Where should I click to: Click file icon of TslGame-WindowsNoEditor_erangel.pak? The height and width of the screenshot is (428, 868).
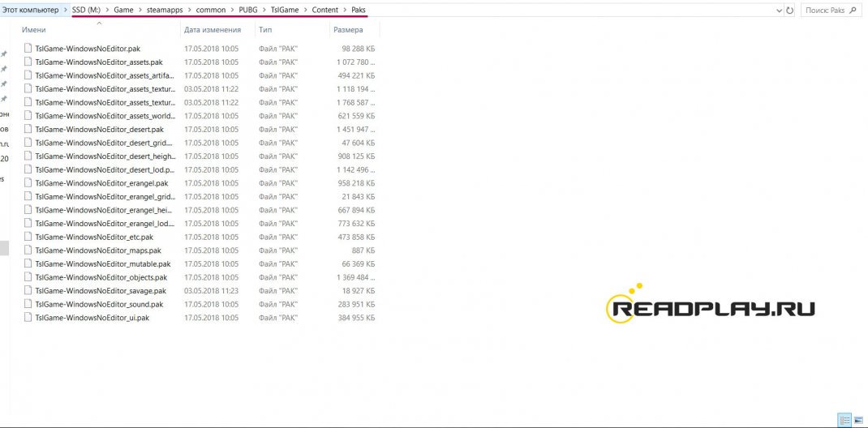pos(28,183)
